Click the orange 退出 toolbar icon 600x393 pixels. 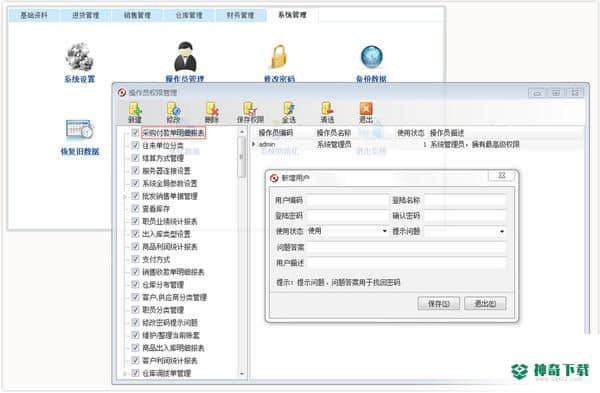pyautogui.click(x=366, y=109)
